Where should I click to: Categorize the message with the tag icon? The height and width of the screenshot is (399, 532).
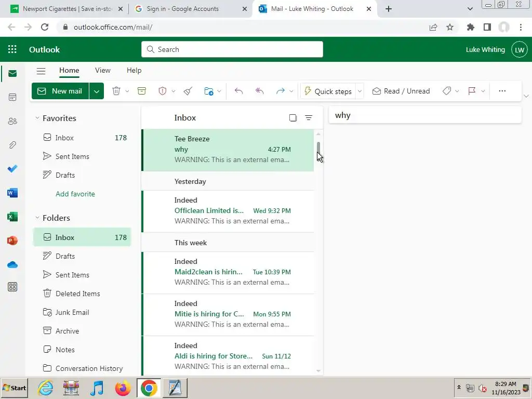[447, 91]
